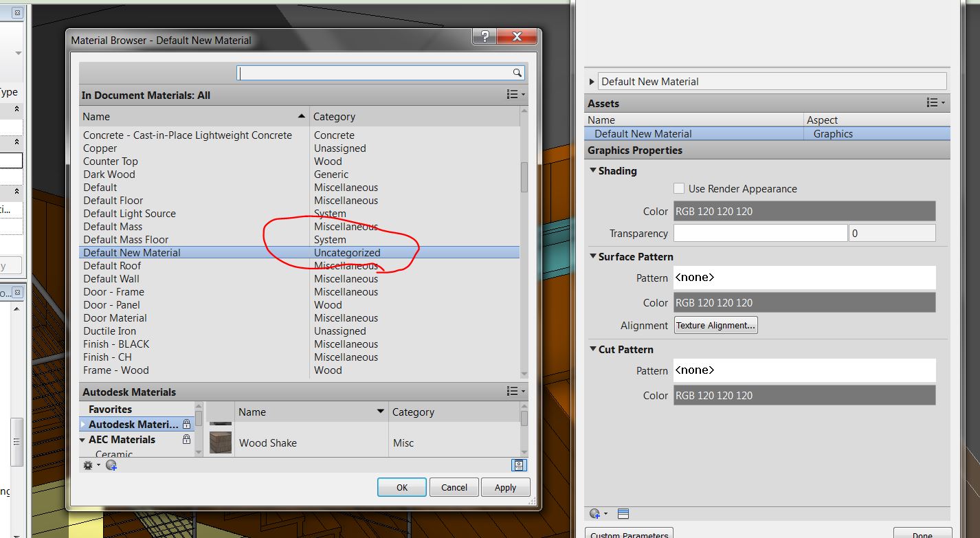
Task: Open the library settings gear menu
Action: 90,465
